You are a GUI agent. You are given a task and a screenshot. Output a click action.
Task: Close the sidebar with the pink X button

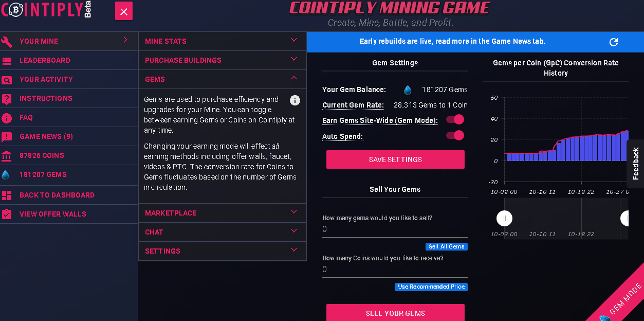124,11
